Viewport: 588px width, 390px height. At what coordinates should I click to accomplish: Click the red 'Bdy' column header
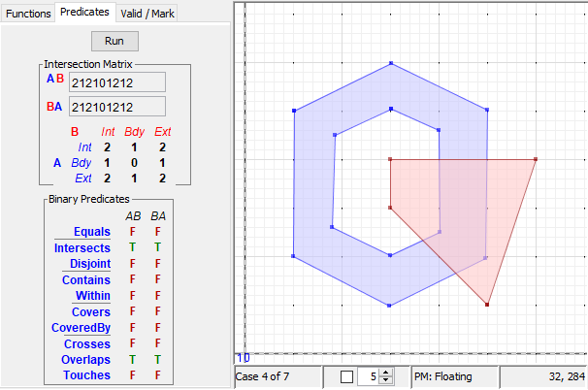pos(135,132)
